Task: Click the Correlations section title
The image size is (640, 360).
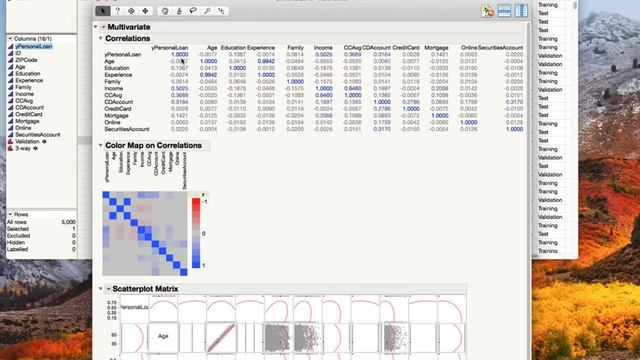Action: click(x=128, y=38)
